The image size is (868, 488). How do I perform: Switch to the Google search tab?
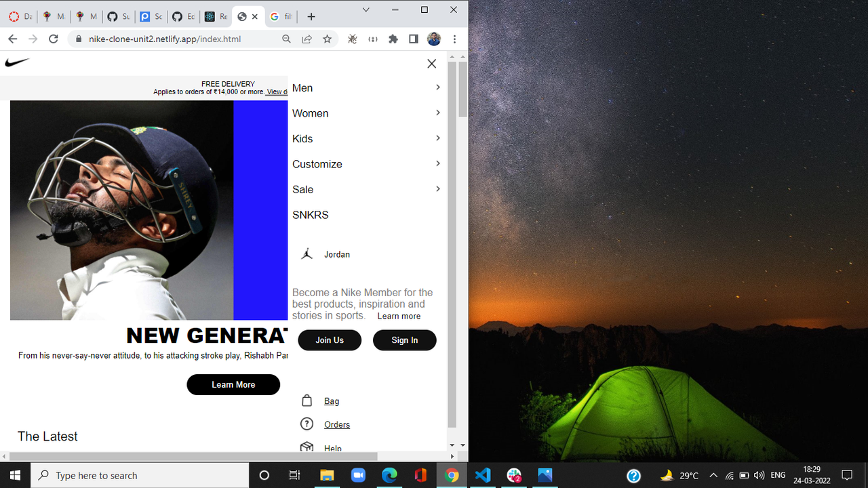(281, 16)
